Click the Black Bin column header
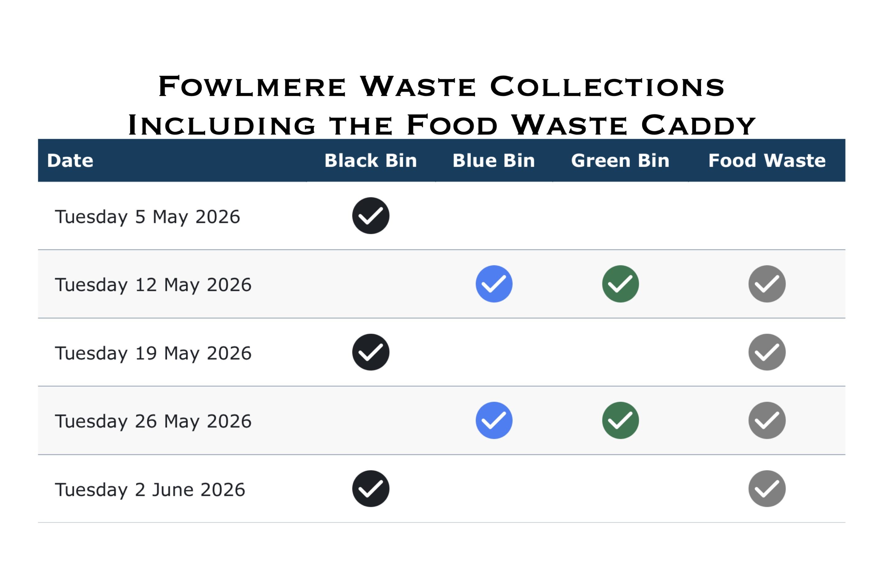 click(x=370, y=160)
